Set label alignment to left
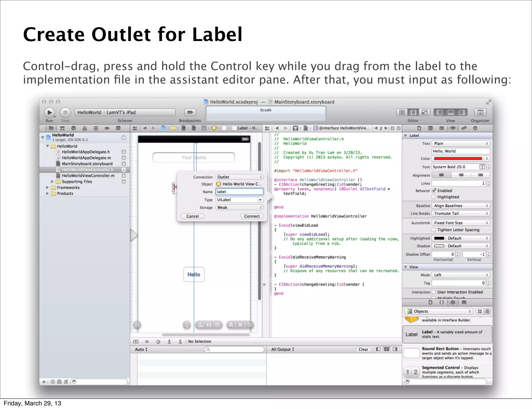532x409 pixels. click(441, 175)
